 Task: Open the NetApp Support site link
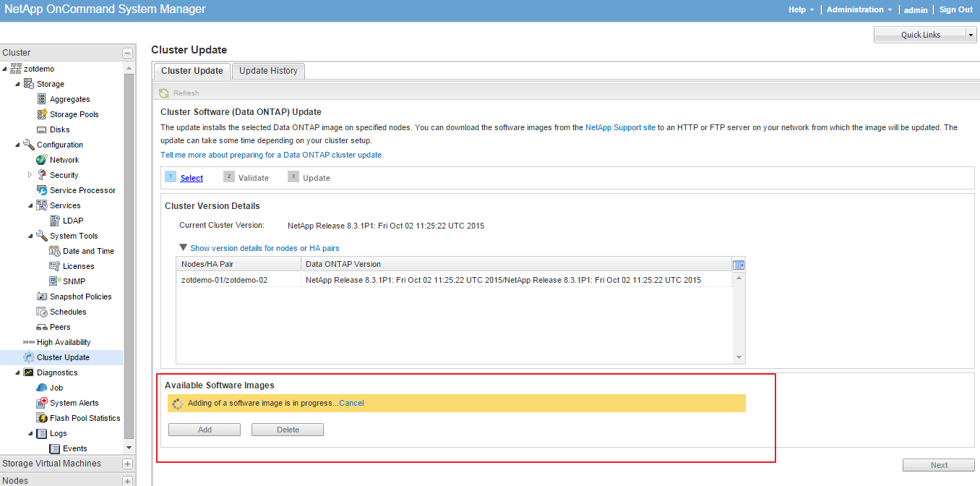620,127
